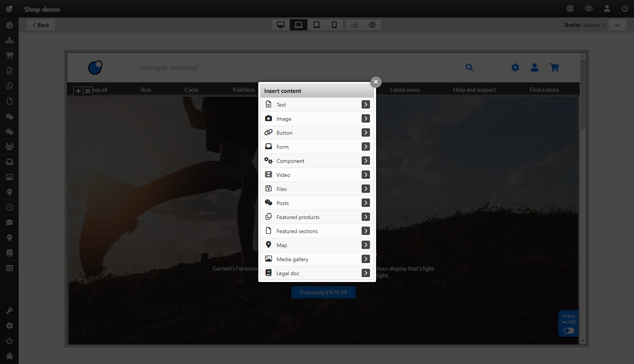Click the shopping cart icon in sidebar
This screenshot has width=634, height=364.
[9, 55]
